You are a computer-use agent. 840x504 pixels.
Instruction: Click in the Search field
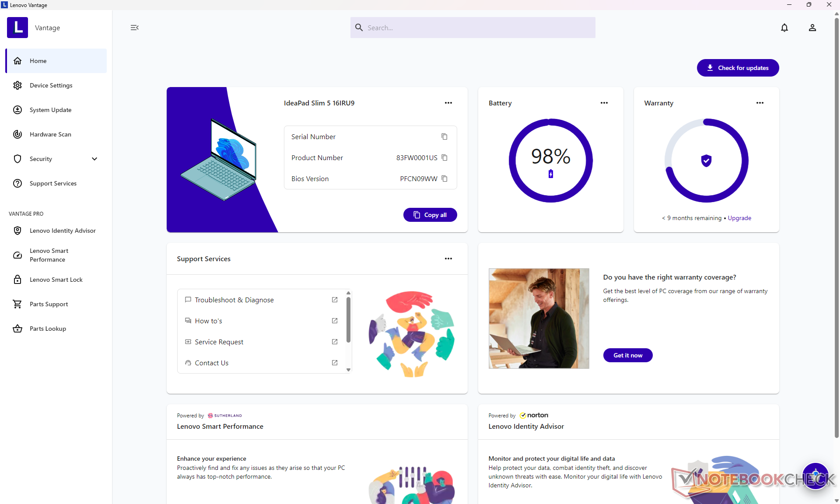click(472, 28)
